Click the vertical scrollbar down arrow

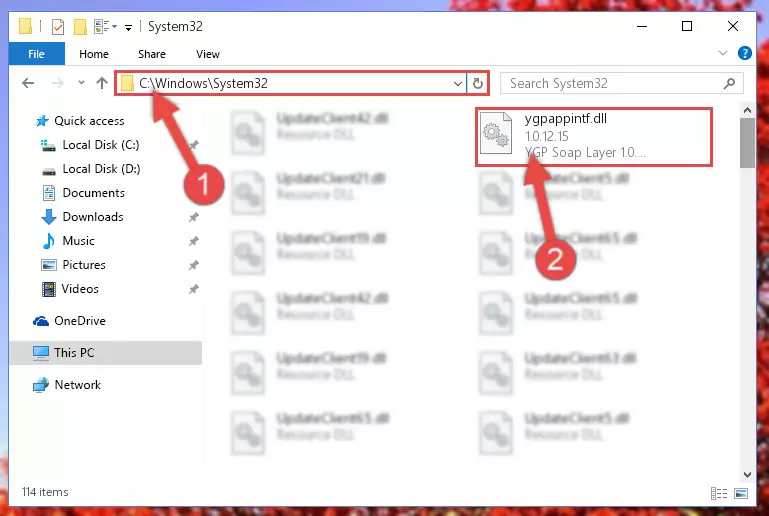(747, 474)
